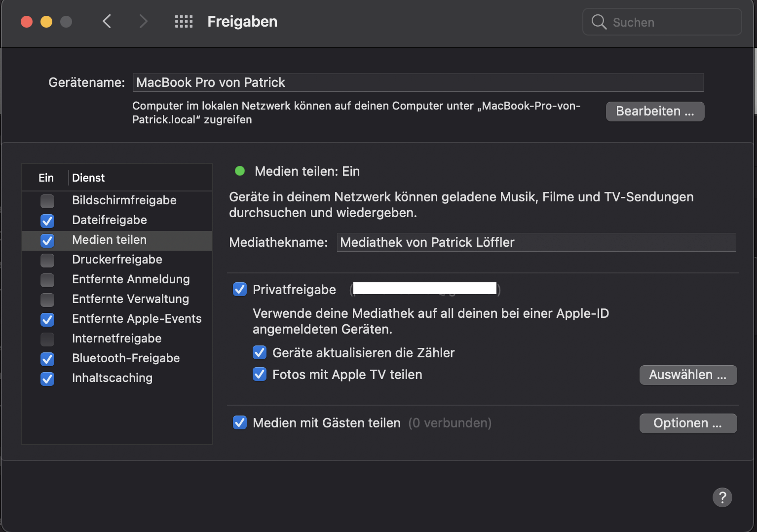757x532 pixels.
Task: Show all preferences grid icon
Action: pos(184,22)
